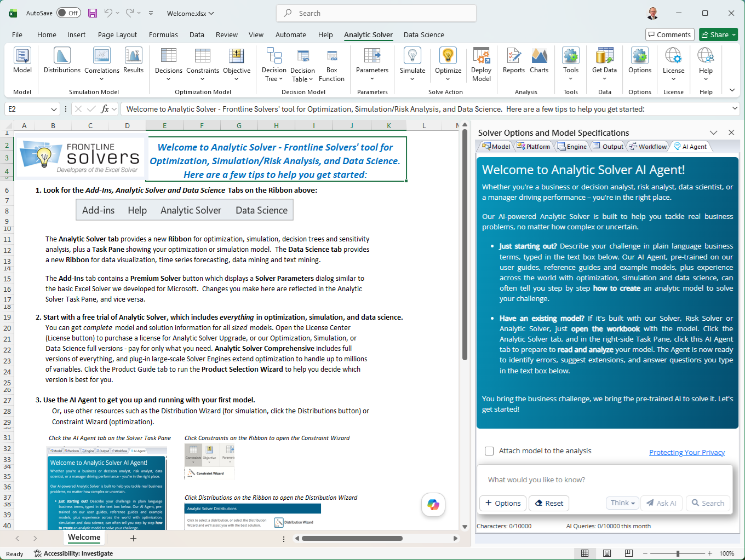
Task: Click the Charts ribbon icon
Action: point(539,61)
